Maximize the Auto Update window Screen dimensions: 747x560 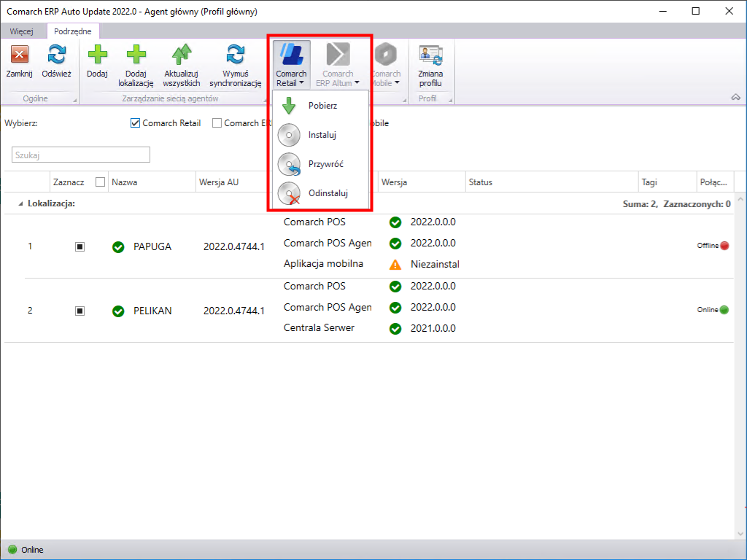[x=695, y=11]
